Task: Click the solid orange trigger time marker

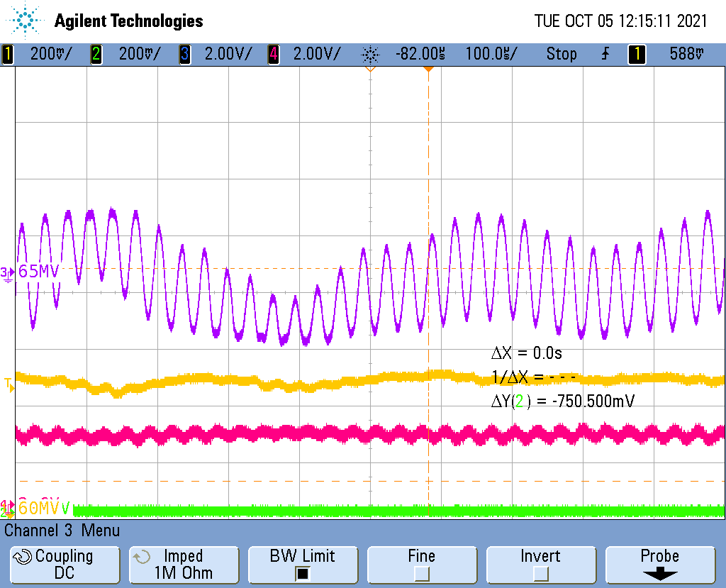Action: (429, 69)
